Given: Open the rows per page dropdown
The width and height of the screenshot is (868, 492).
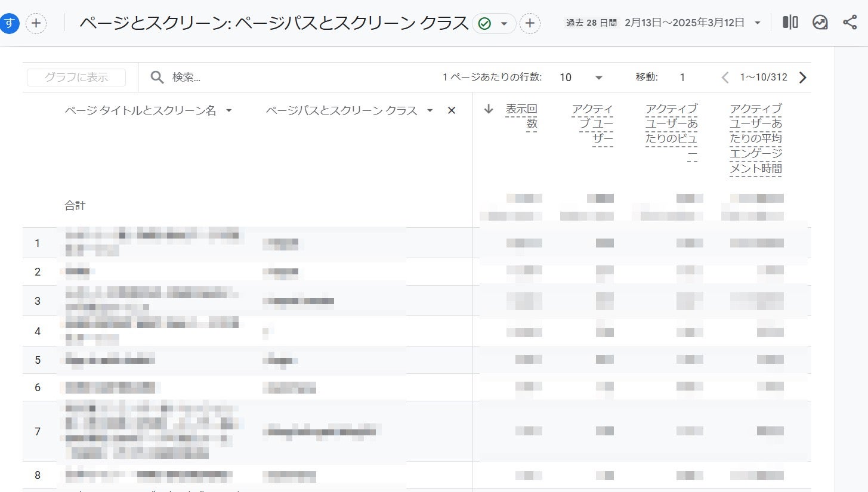Looking at the screenshot, I should pos(599,78).
